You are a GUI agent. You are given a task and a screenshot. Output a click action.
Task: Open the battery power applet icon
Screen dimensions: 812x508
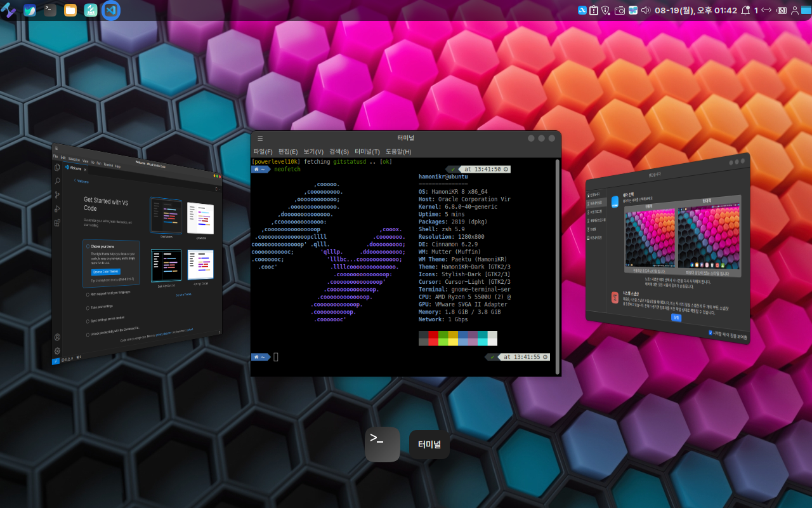coord(782,10)
